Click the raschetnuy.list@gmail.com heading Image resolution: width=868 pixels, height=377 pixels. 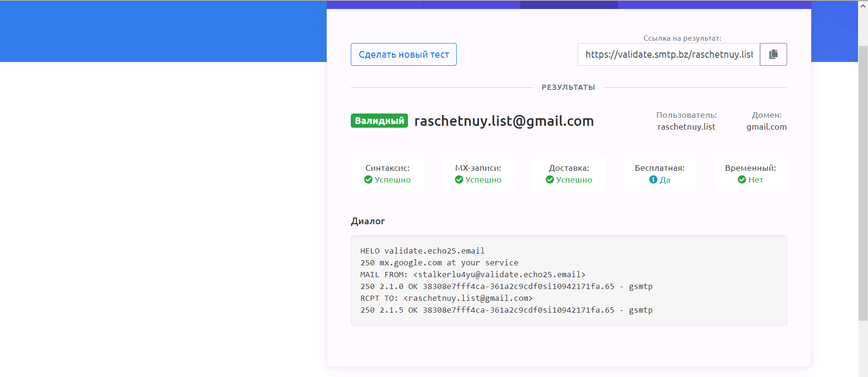pos(504,121)
